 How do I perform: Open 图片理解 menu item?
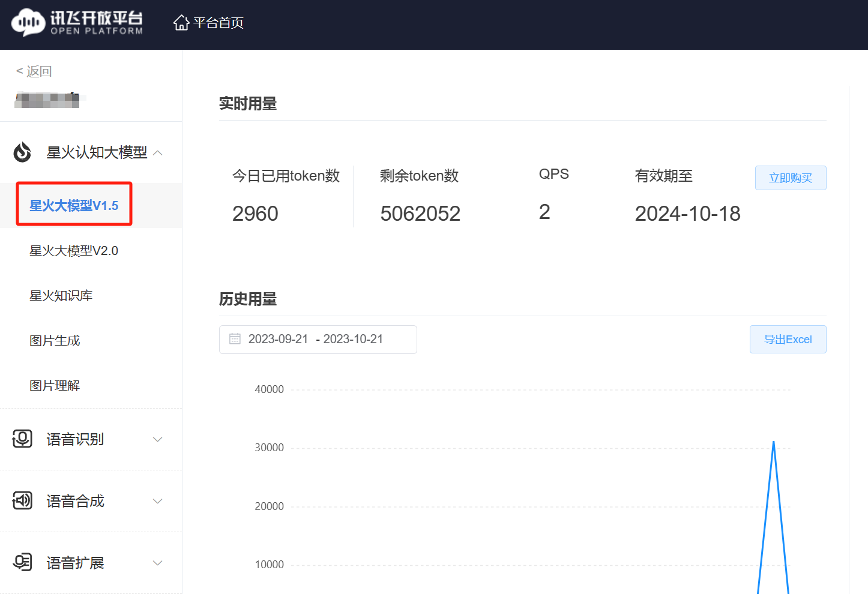(55, 386)
